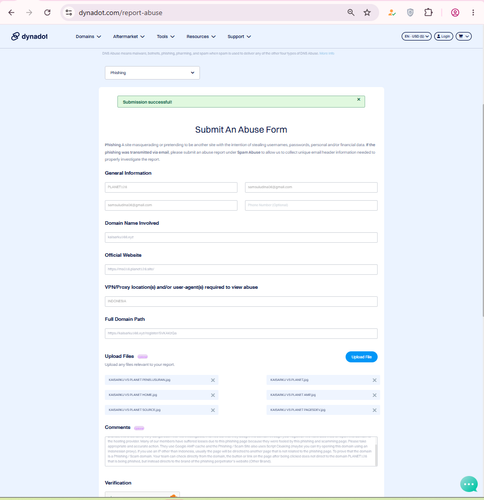Click the Official Website field
484x500 pixels.
241,269
